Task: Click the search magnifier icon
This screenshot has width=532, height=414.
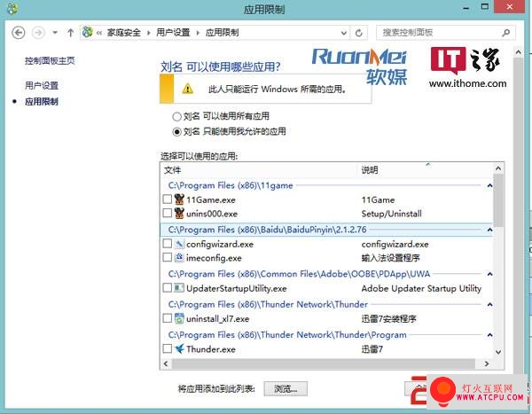Action: coord(506,33)
